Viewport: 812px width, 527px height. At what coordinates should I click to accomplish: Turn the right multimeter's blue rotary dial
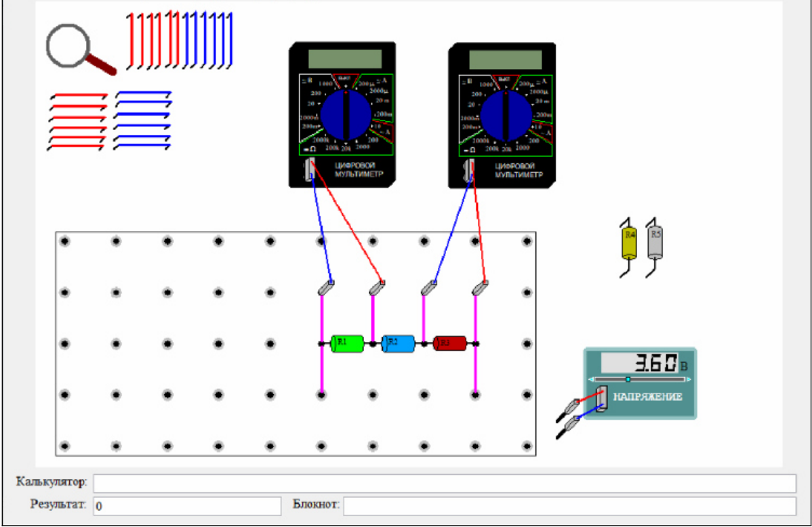click(x=506, y=116)
